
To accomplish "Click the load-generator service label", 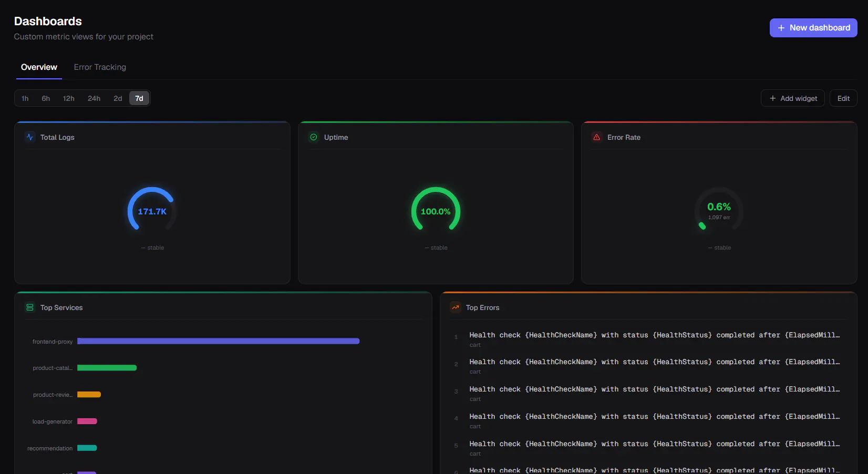I will click(x=53, y=421).
